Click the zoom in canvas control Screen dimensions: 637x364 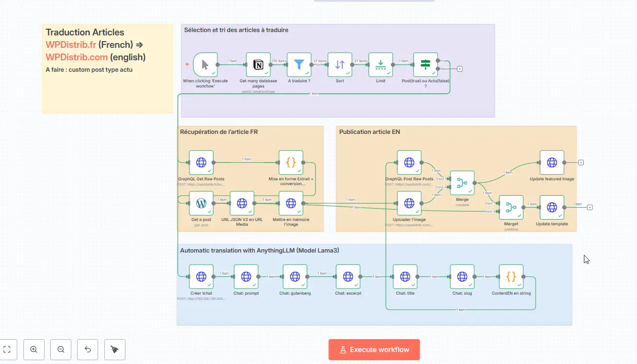(x=34, y=350)
